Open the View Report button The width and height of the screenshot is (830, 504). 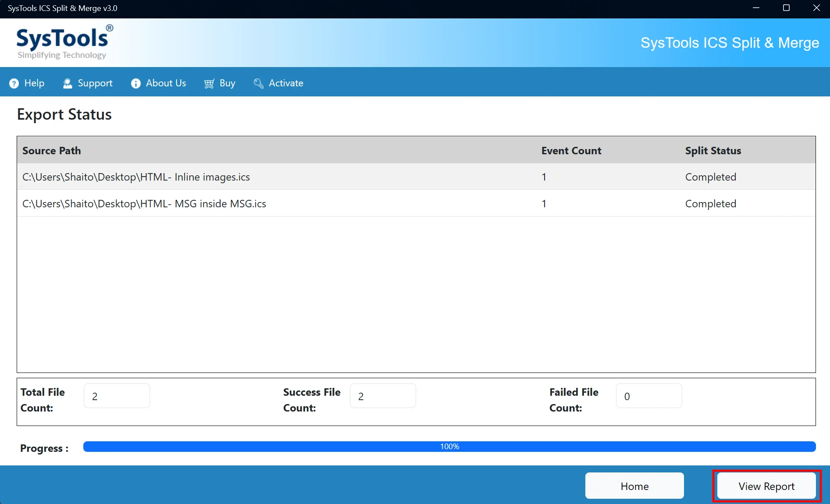pos(766,486)
